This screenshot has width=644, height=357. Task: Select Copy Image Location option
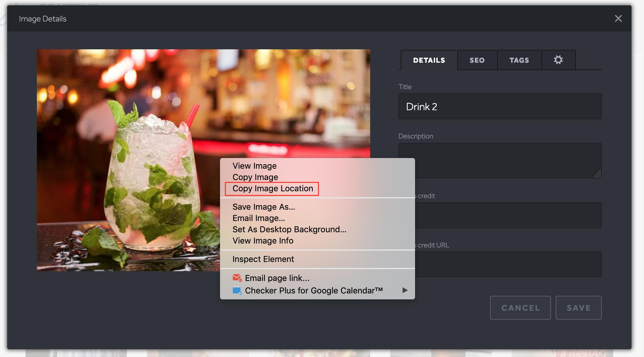pos(273,188)
